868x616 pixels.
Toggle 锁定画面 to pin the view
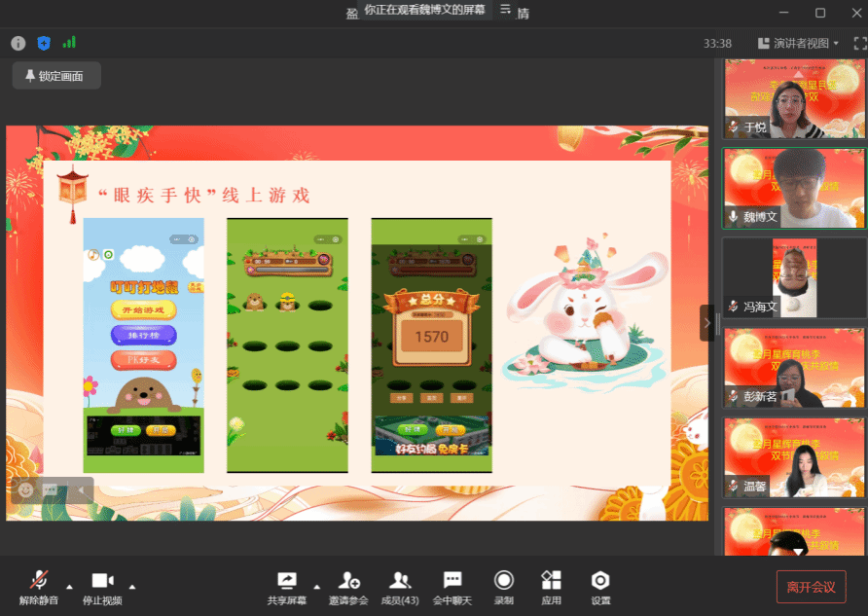click(x=56, y=76)
